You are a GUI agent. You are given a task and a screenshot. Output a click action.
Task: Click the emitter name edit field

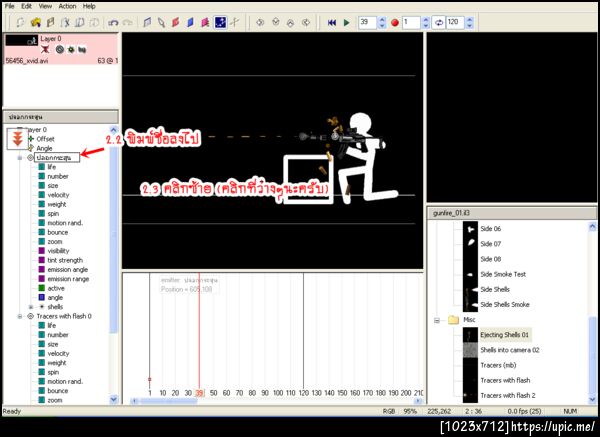[x=57, y=157]
